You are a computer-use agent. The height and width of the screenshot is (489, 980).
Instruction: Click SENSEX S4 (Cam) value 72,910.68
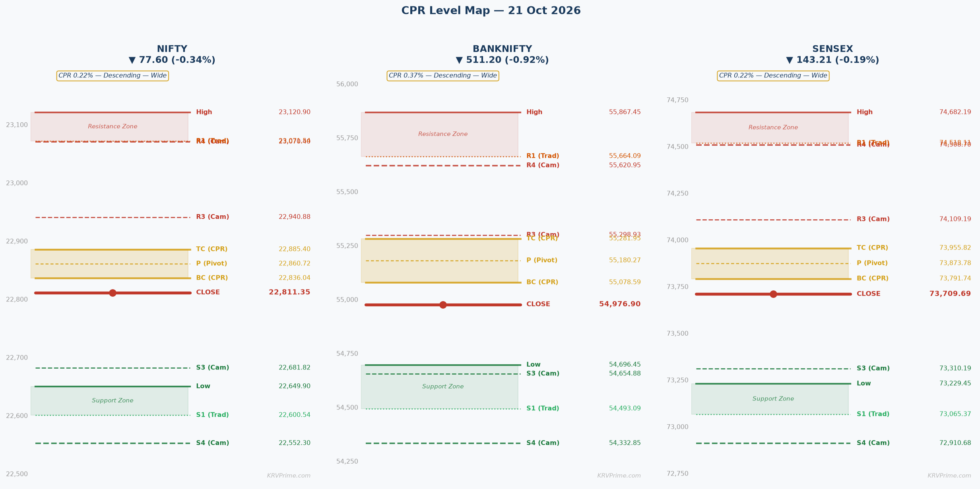click(955, 443)
